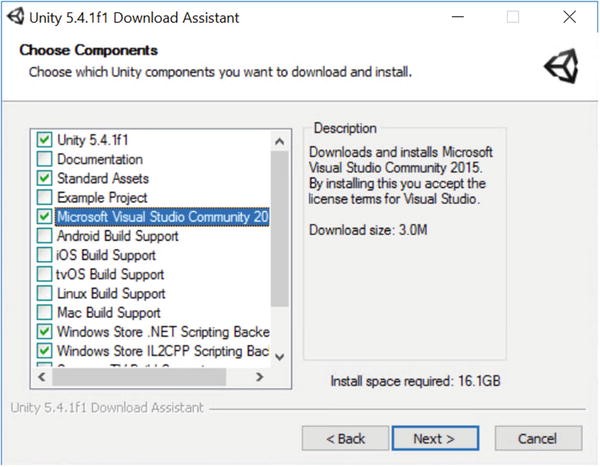Enable the Documentation checkbox
The width and height of the screenshot is (600, 467).
pos(44,159)
